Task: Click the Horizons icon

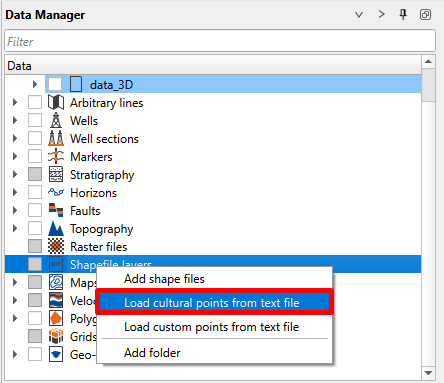Action: [x=56, y=192]
